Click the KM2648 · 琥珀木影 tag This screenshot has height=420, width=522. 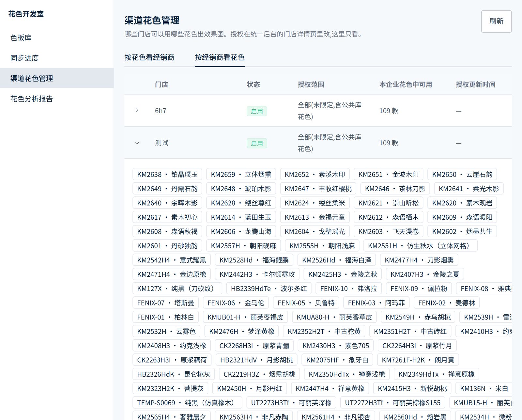pyautogui.click(x=241, y=189)
